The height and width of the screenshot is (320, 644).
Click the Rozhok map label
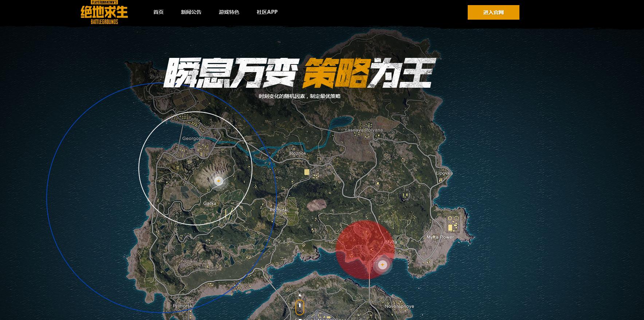(298, 153)
